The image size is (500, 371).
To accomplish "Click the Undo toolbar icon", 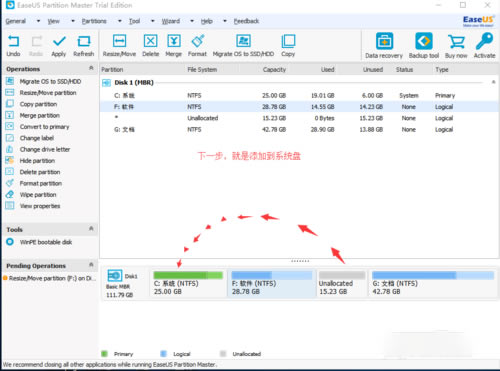I will coord(13,42).
